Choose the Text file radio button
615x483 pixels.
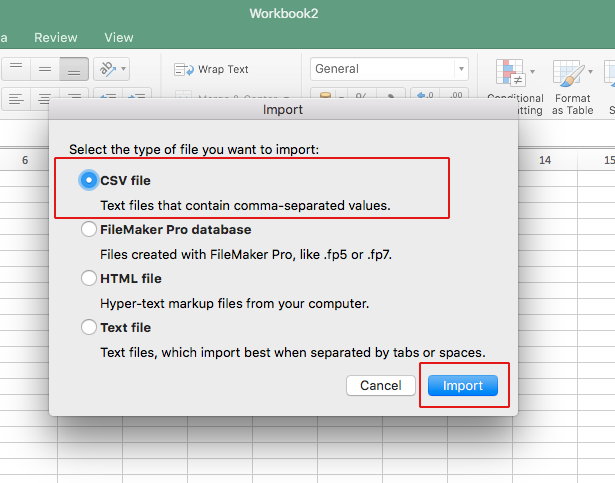click(89, 327)
